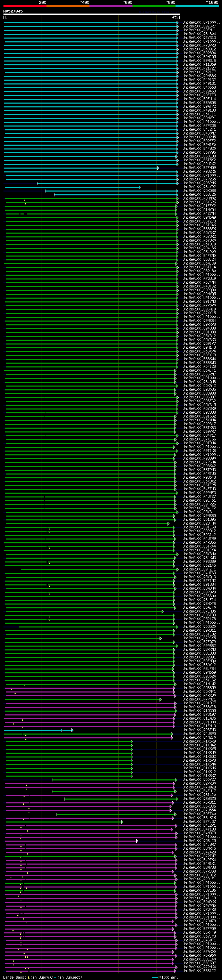
Task: Select the UniRef100_Q00V27 entry
Action: click(199, 780)
